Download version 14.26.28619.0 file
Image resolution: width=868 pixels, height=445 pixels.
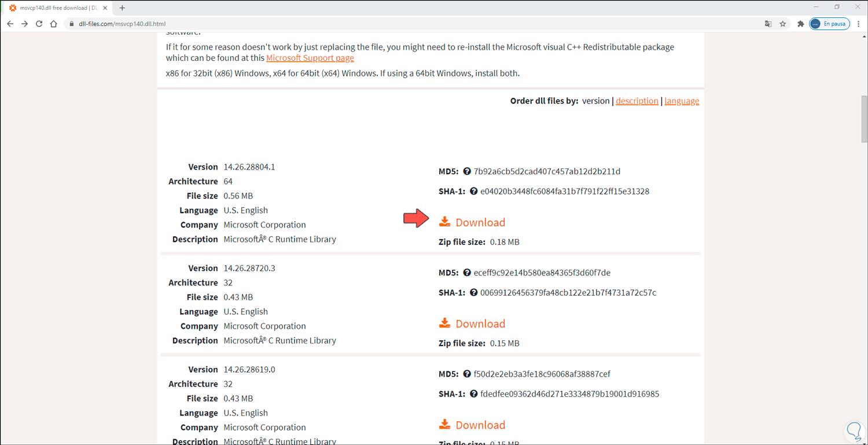(472, 425)
